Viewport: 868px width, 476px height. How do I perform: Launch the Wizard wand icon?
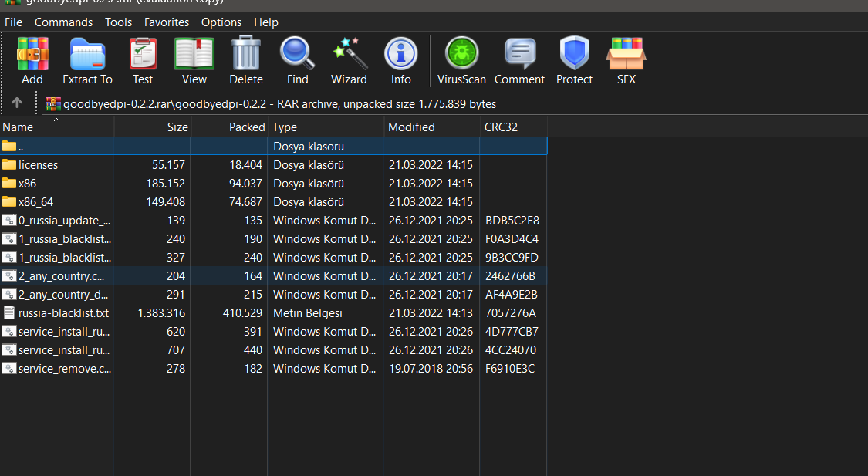pos(350,54)
